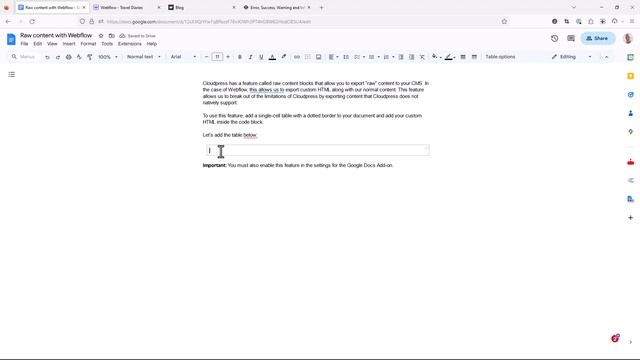The width and height of the screenshot is (640, 360).
Task: Click the font size field
Action: coord(218,57)
